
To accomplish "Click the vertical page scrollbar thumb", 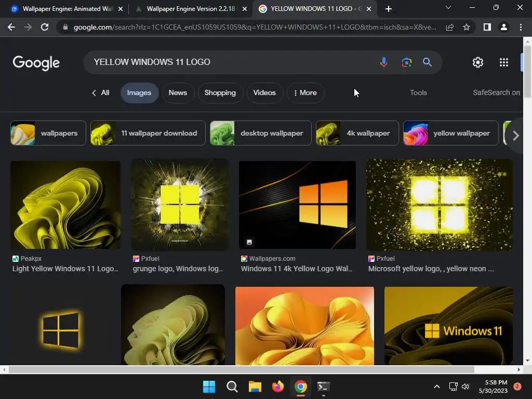I will pos(527,71).
